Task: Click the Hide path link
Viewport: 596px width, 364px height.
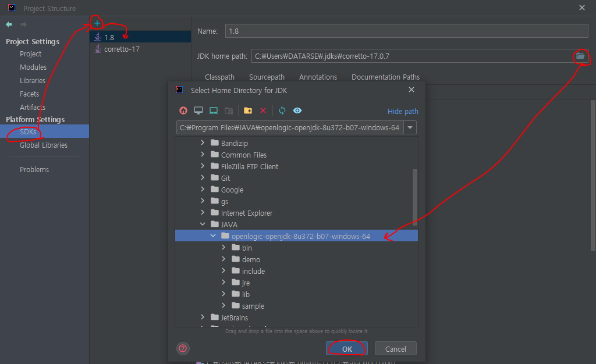Action: (x=403, y=111)
